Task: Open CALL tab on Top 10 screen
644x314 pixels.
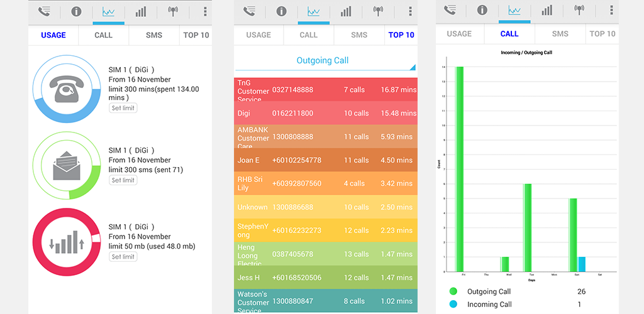Action: click(308, 35)
